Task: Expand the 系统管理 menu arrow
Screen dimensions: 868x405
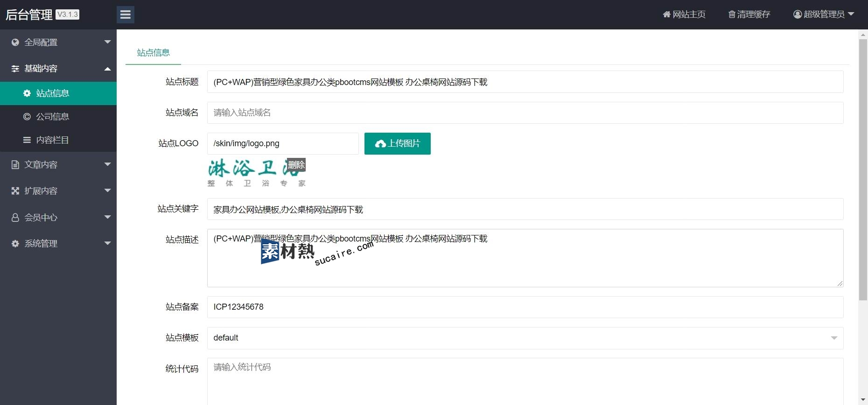Action: coord(108,243)
